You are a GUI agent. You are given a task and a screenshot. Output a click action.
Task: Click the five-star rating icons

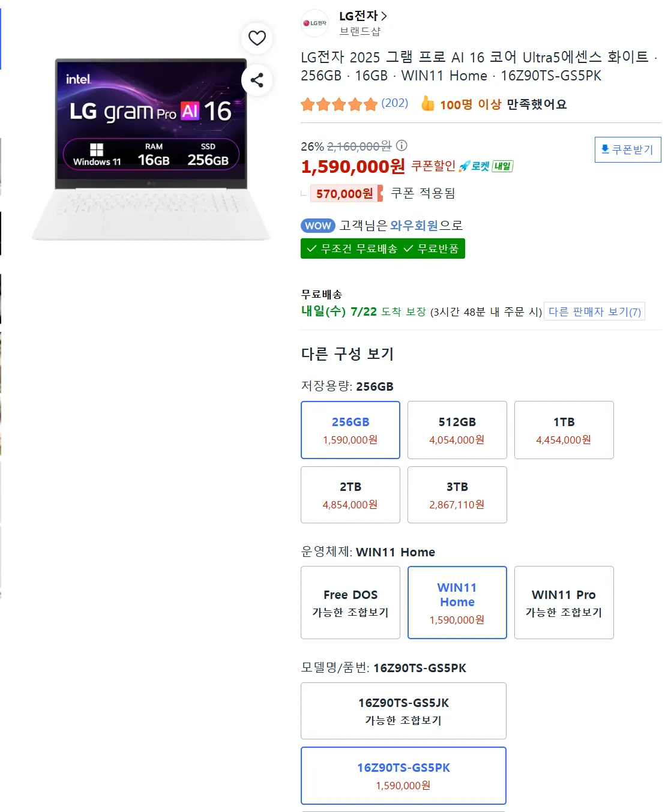click(339, 104)
